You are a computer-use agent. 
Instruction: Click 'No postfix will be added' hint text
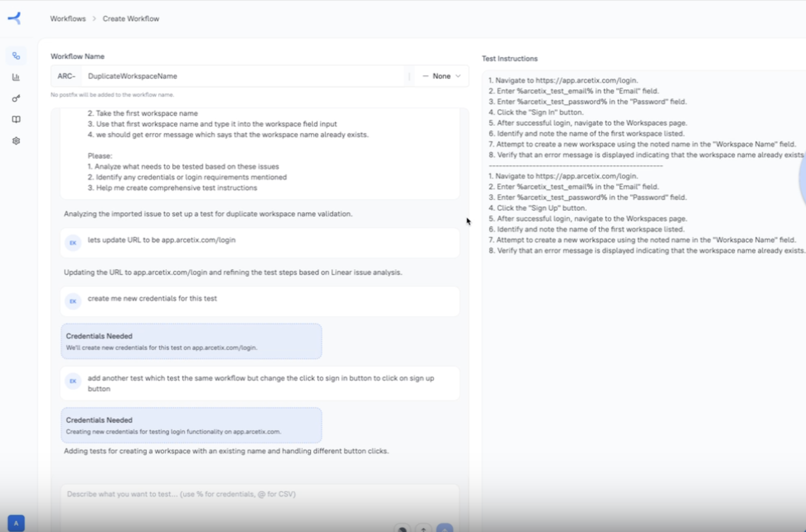click(112, 95)
